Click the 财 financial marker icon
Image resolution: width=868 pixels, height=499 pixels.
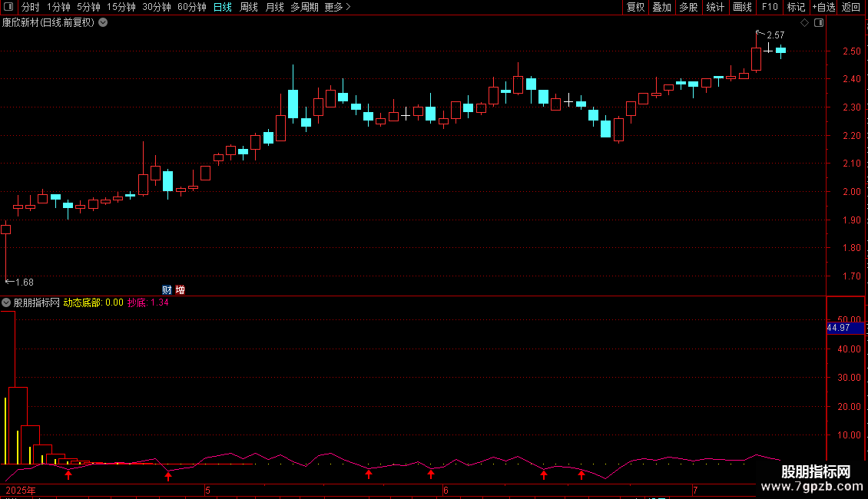[167, 290]
